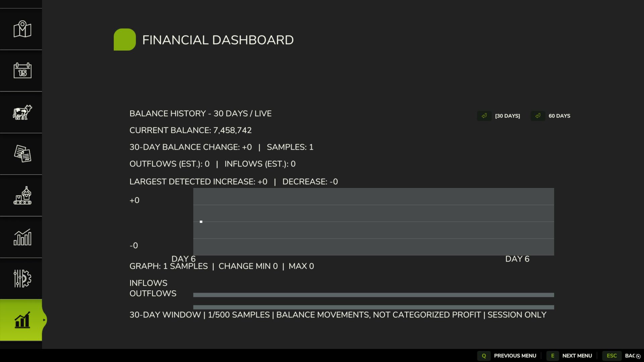Click the Outflows (Est.) line
Screen dimensions: 644x362
coord(212,164)
